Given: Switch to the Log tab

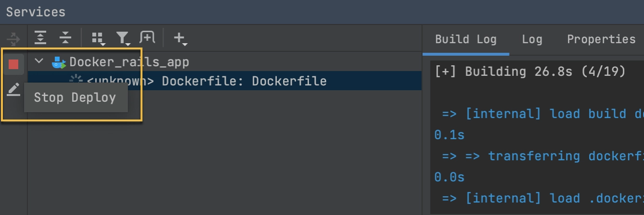Looking at the screenshot, I should [x=532, y=39].
